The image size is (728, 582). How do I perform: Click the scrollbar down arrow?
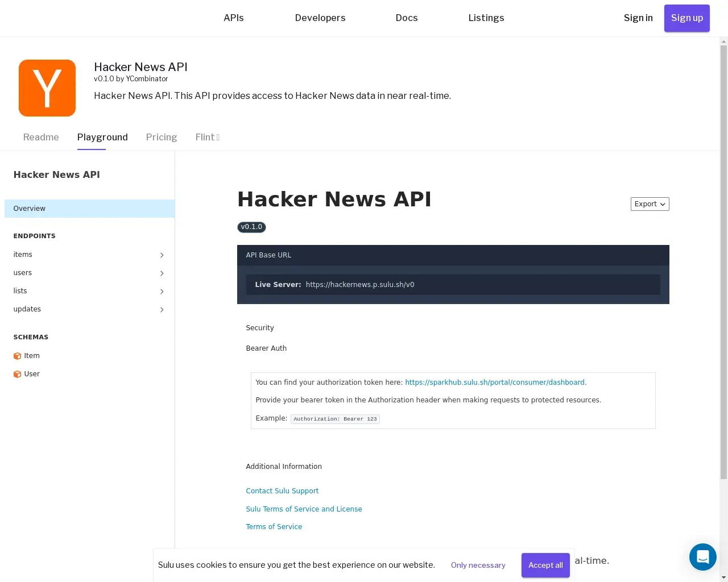[723, 577]
